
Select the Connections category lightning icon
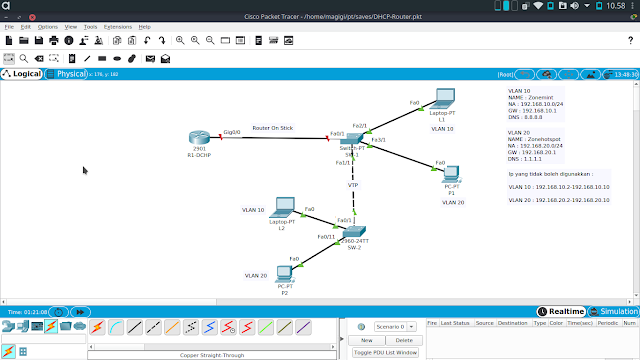coord(51,326)
